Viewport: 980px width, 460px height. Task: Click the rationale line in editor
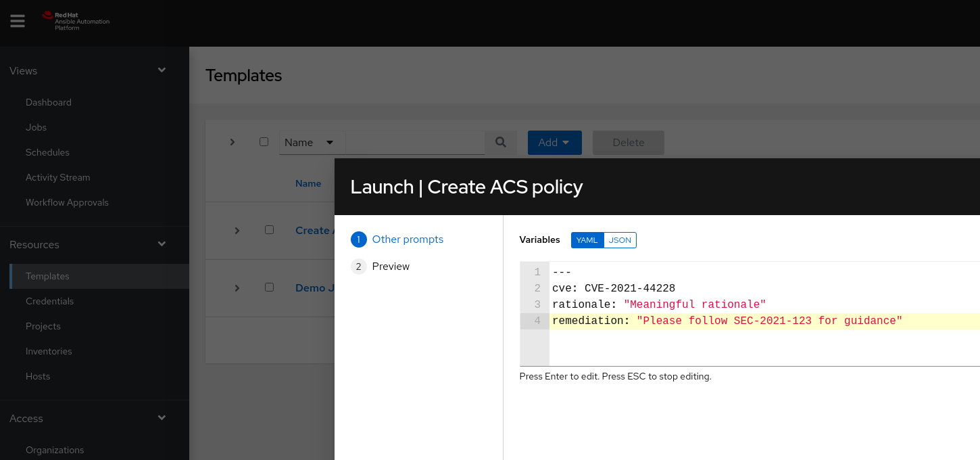click(x=659, y=304)
